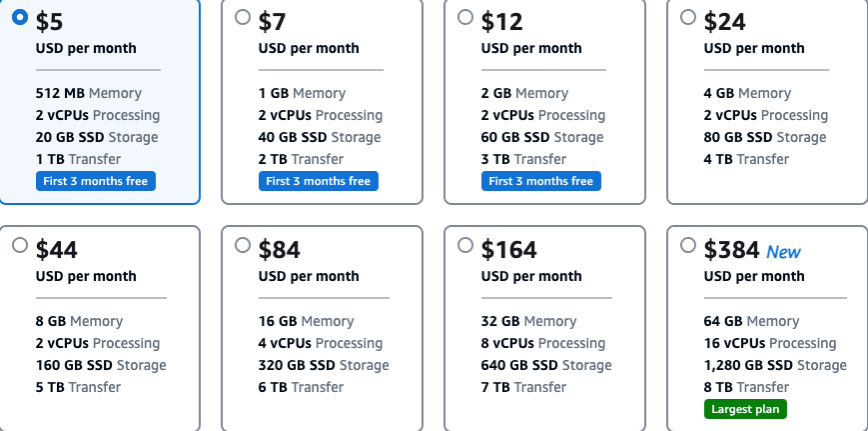Select the $84 plan radio button

[243, 245]
